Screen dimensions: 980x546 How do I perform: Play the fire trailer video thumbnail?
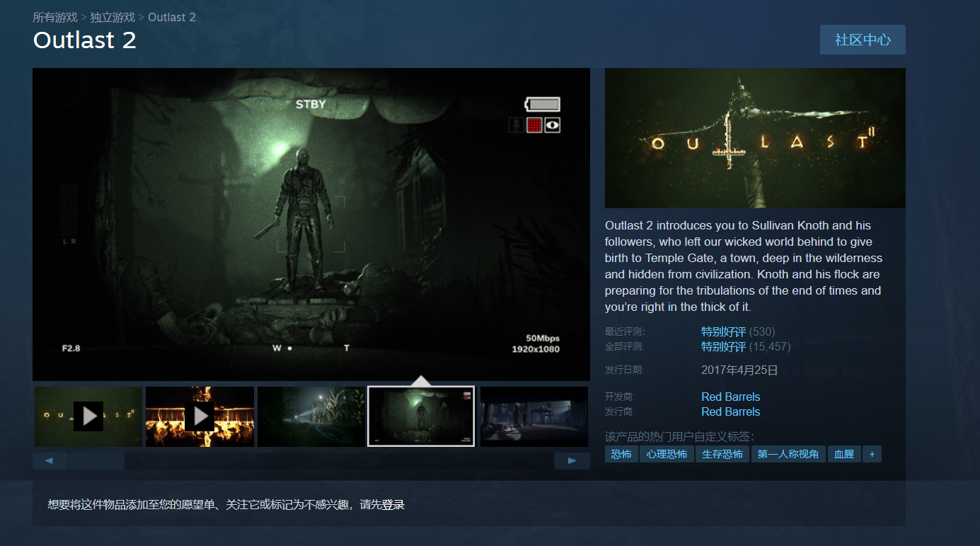pyautogui.click(x=200, y=416)
